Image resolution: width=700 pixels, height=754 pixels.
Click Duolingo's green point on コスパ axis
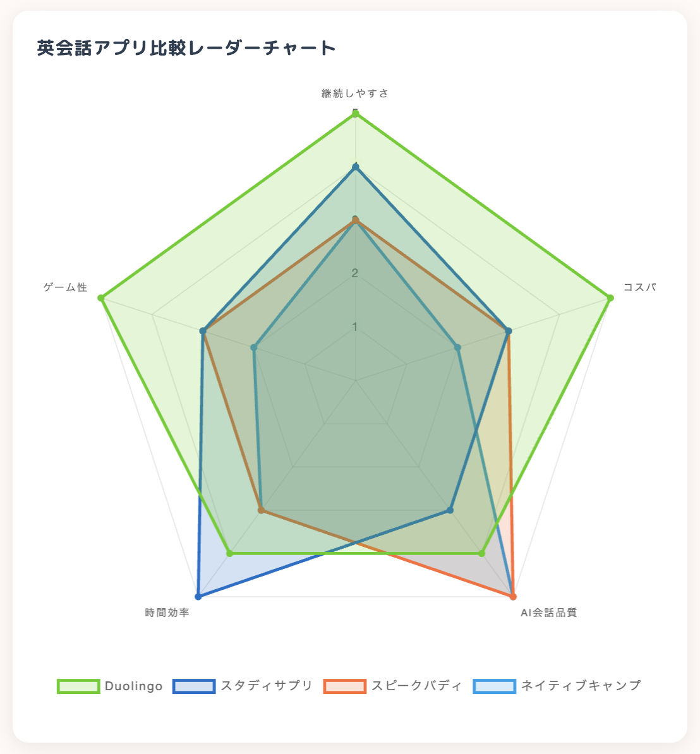click(610, 297)
